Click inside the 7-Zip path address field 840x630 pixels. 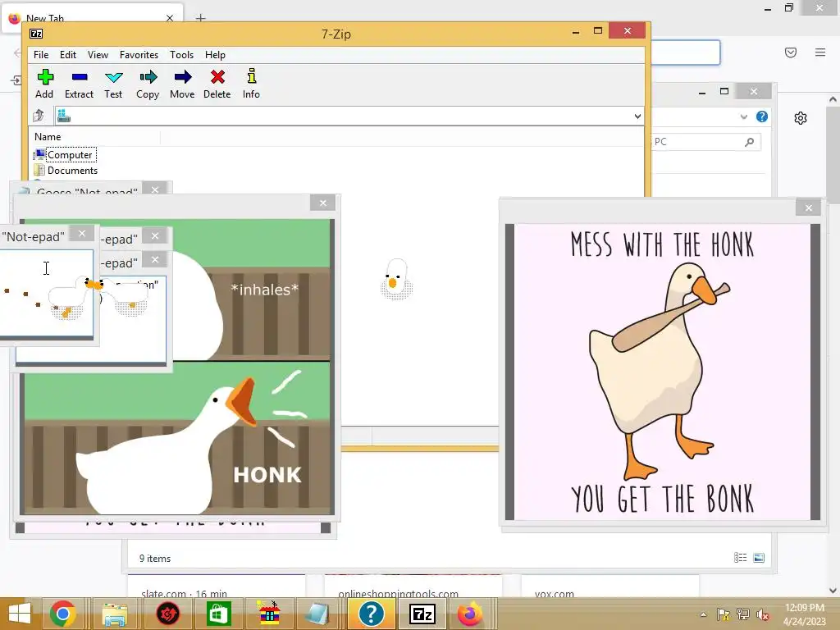tap(348, 116)
